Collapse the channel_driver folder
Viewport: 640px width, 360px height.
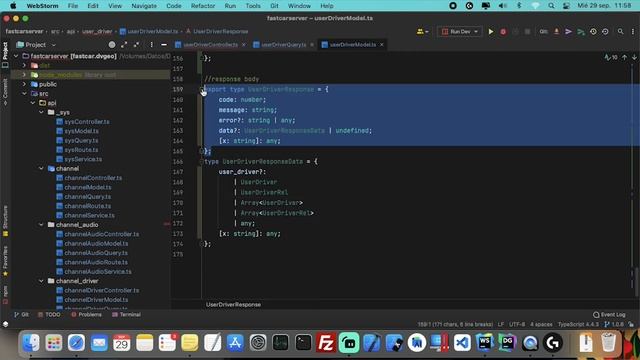coord(41,281)
